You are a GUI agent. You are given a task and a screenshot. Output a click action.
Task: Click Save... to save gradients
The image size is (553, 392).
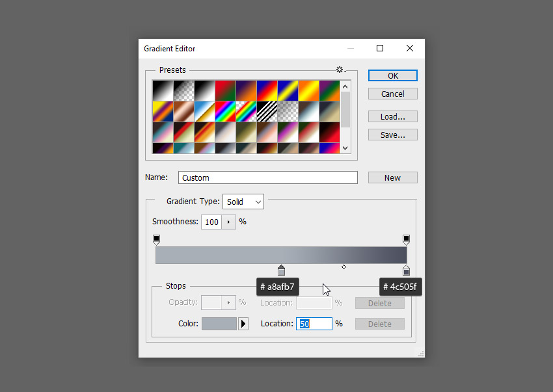pyautogui.click(x=392, y=135)
